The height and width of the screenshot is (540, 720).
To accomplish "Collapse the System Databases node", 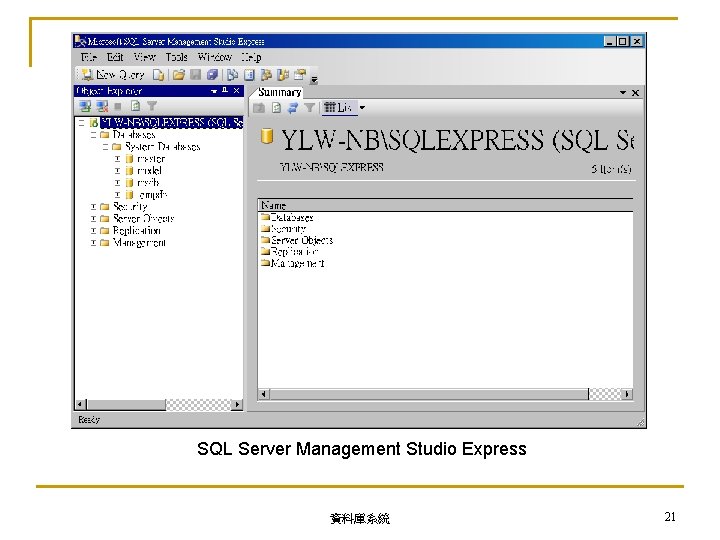I will 105,147.
